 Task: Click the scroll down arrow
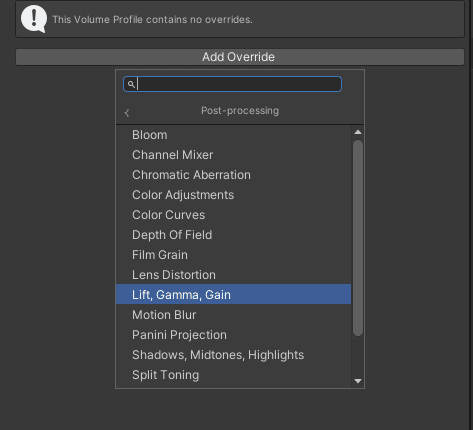coord(358,381)
